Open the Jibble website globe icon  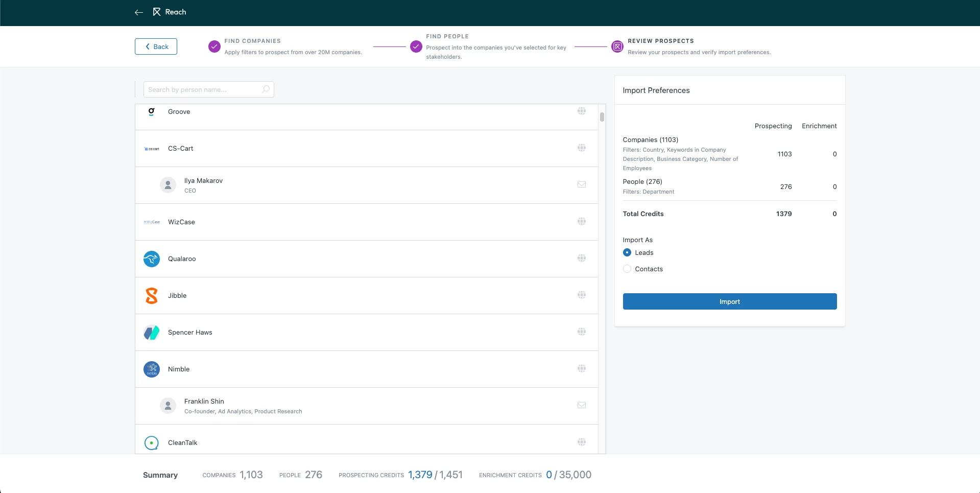581,295
